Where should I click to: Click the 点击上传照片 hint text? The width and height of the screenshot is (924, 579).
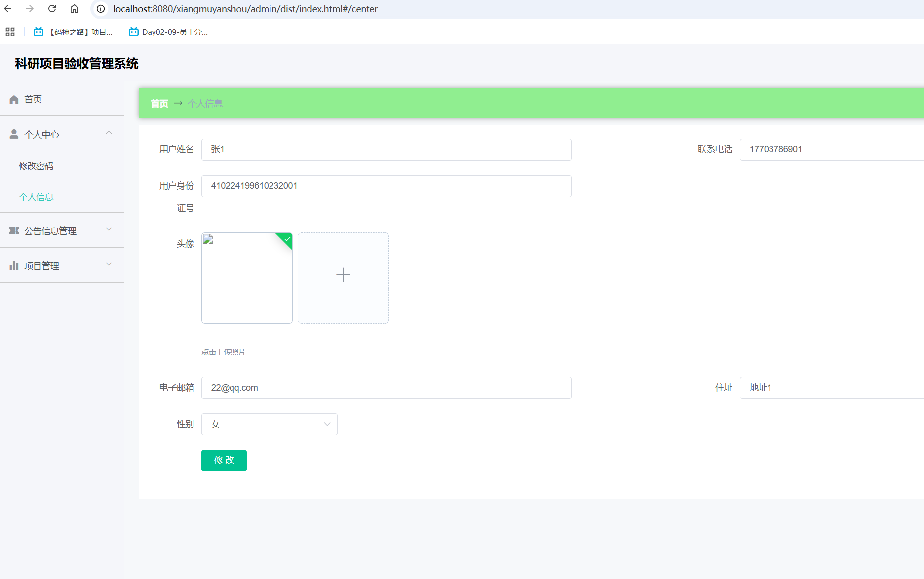point(223,352)
